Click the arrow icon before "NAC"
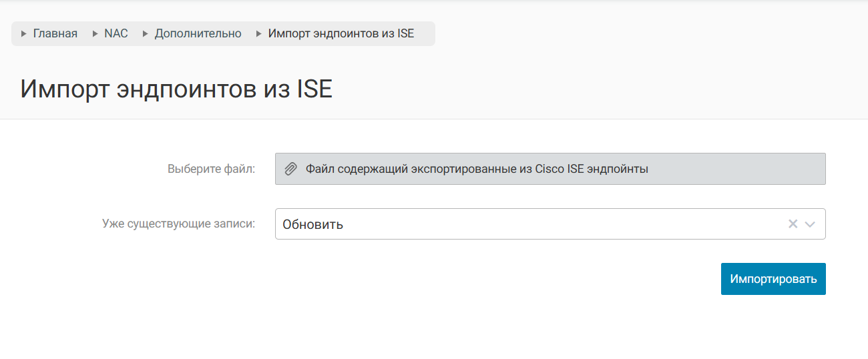This screenshot has width=868, height=359. click(95, 33)
